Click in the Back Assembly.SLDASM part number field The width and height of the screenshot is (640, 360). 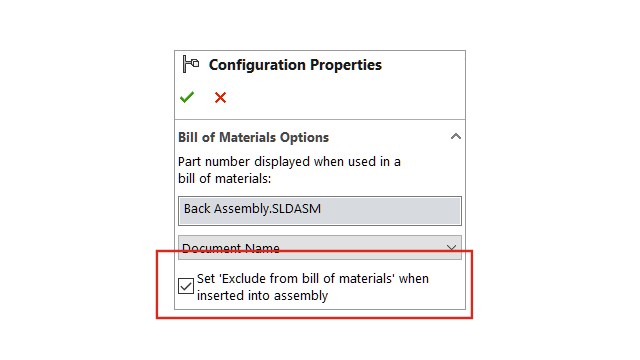click(x=320, y=211)
